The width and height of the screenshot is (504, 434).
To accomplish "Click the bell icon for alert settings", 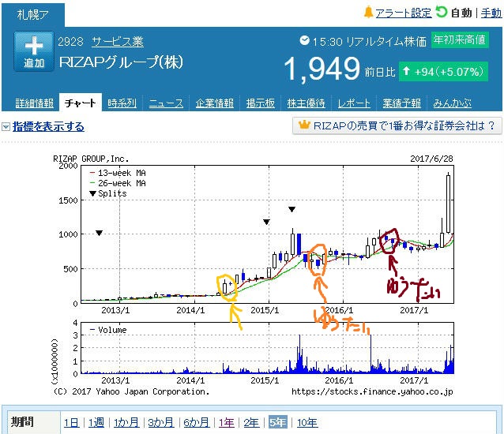I will (368, 13).
